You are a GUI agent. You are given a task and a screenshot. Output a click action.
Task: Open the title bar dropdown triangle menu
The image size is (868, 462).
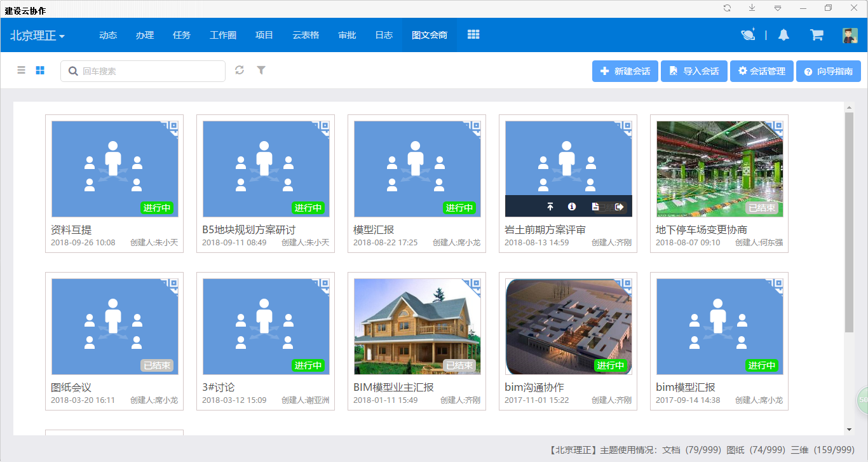coord(778,8)
